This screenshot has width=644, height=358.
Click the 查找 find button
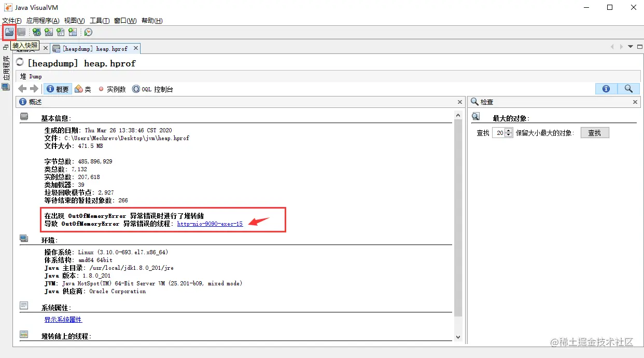pos(595,133)
